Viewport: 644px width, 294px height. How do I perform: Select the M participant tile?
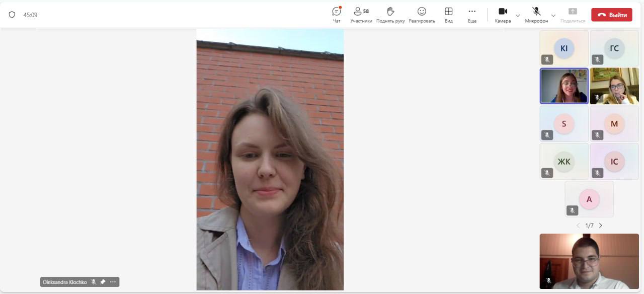click(x=614, y=123)
